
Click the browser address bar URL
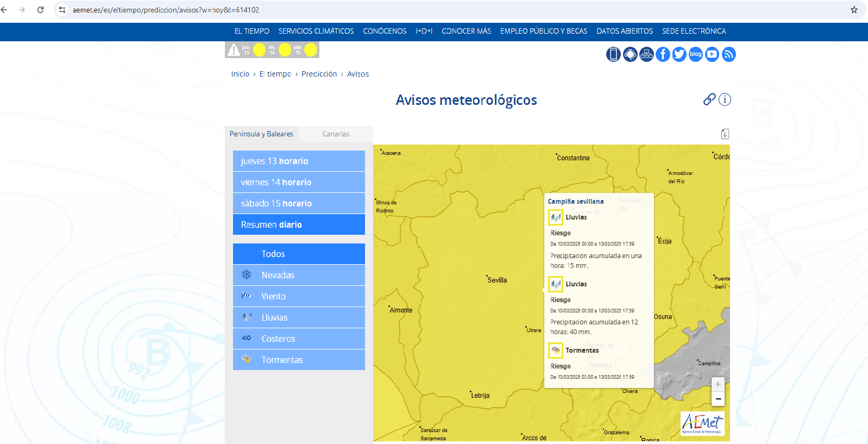(166, 10)
